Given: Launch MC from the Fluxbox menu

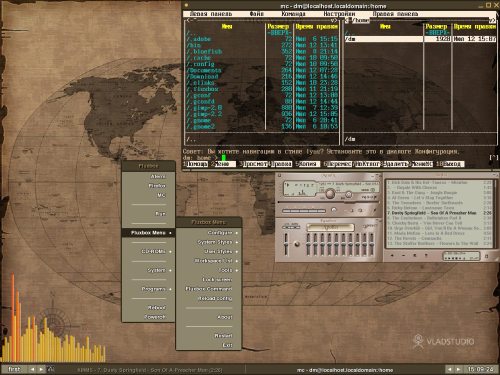Looking at the screenshot, I should [x=148, y=195].
